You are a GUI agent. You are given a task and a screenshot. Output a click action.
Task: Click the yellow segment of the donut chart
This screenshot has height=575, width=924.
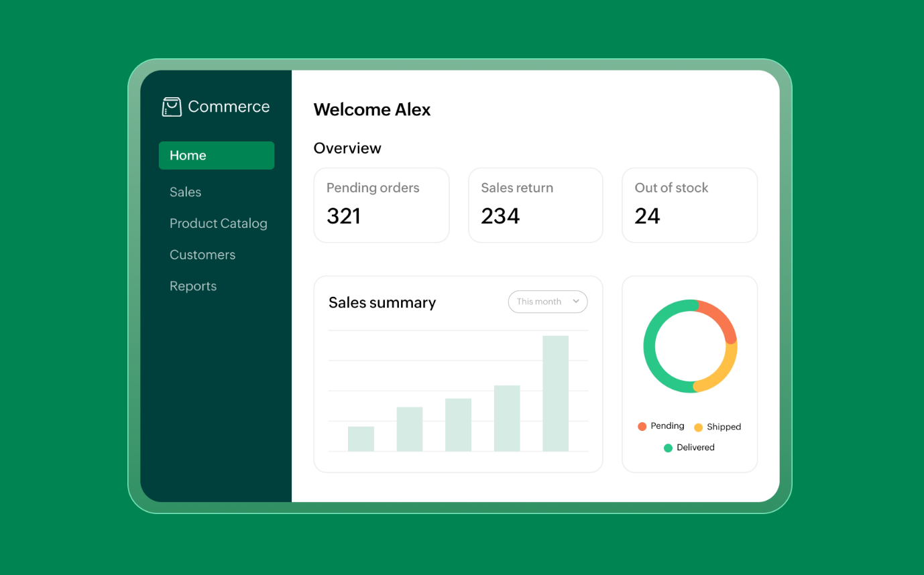pos(722,373)
